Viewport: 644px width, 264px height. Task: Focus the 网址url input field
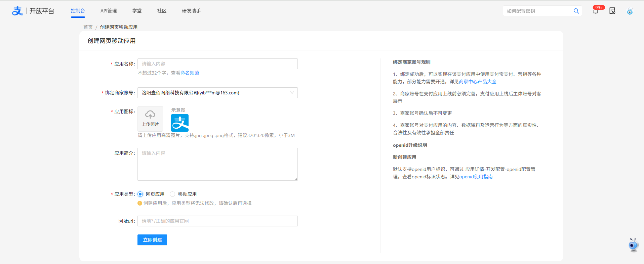click(217, 221)
